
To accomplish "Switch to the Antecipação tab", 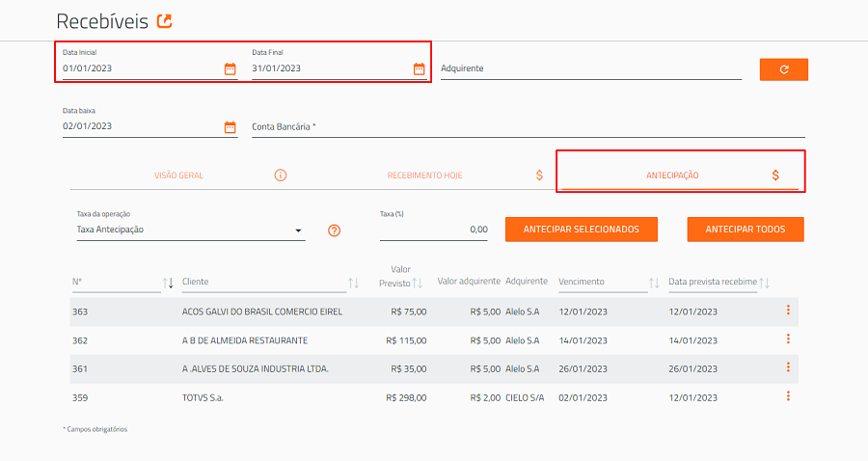I will tap(672, 176).
